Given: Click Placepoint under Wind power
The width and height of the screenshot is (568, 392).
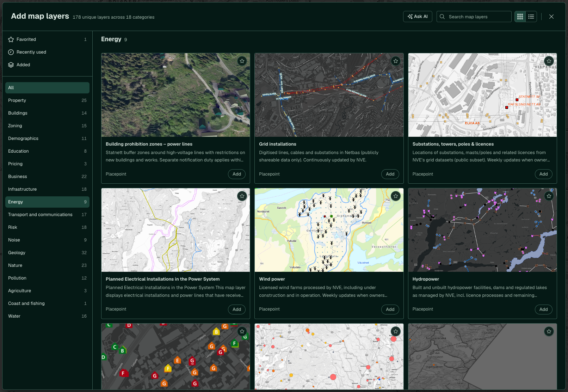Looking at the screenshot, I should [x=269, y=309].
